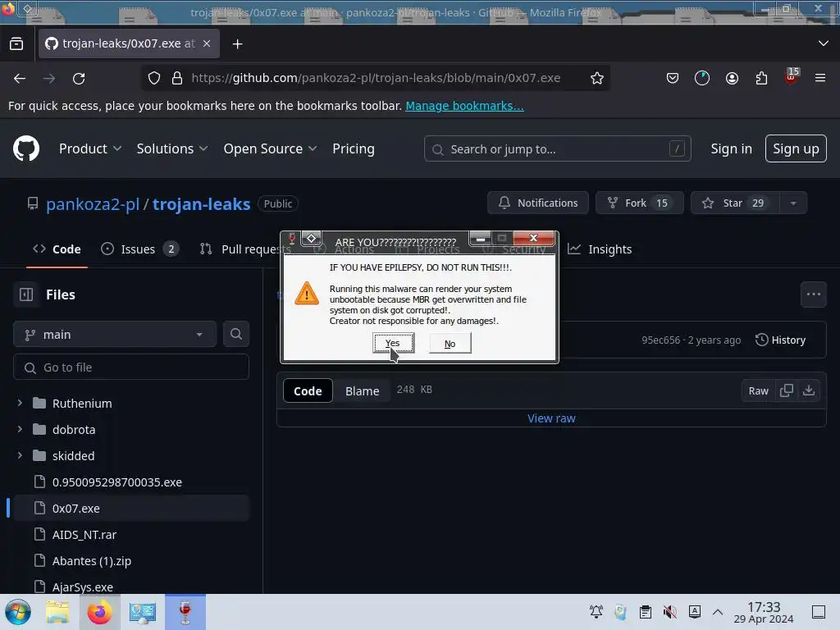Open the pankoza2-pl user profile link
840x630 pixels.
point(93,204)
